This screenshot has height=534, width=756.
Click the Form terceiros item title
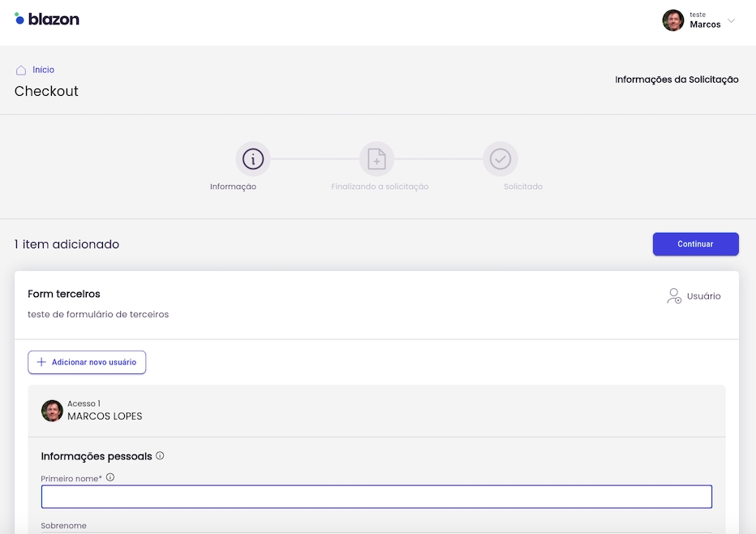[x=64, y=294]
